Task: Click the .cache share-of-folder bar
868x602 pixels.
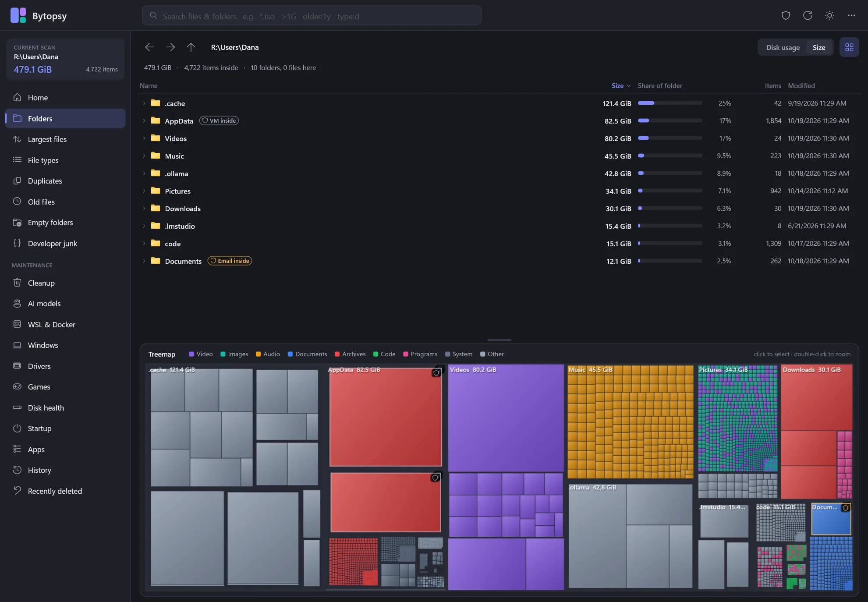Action: [670, 103]
